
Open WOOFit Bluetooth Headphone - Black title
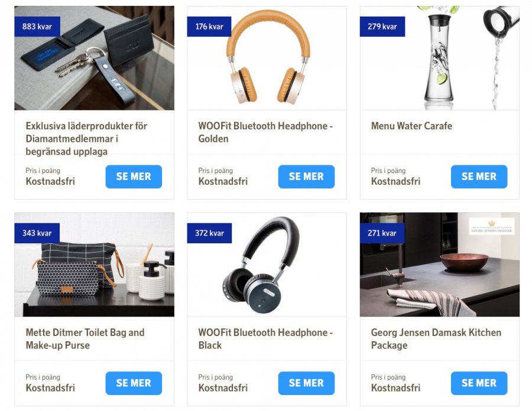coord(265,339)
